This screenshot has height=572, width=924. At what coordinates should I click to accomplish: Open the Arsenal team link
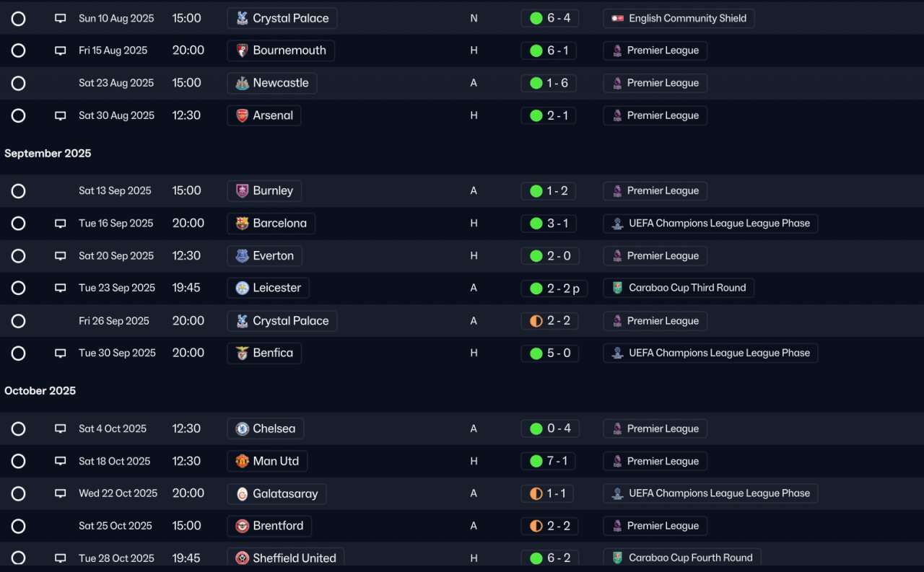coord(264,115)
